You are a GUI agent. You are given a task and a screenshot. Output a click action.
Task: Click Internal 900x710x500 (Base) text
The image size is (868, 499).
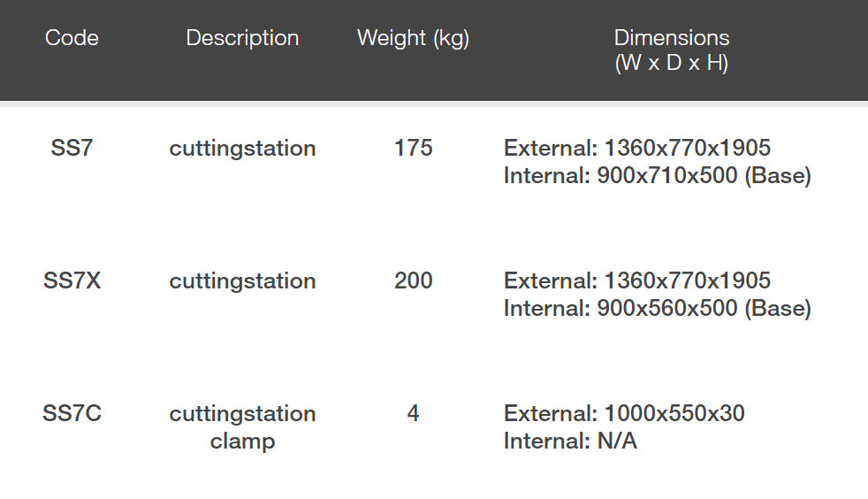coord(657,175)
